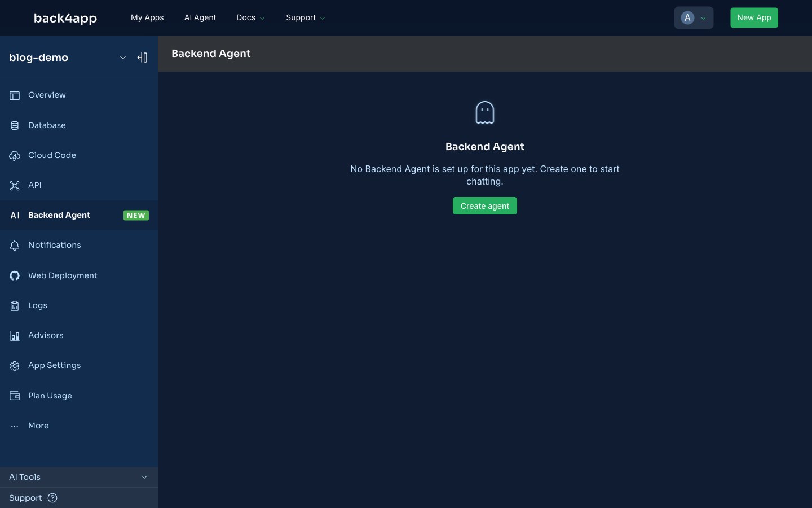Open Notifications sidebar label

(55, 245)
